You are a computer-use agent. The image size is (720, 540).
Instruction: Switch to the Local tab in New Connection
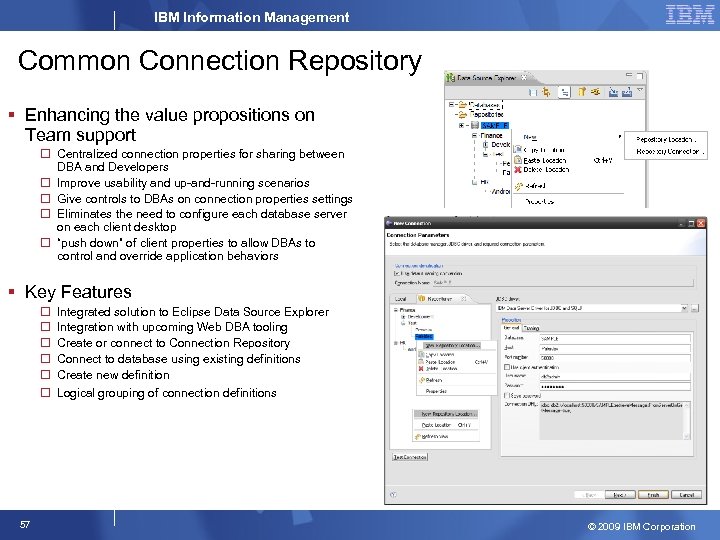[x=400, y=299]
